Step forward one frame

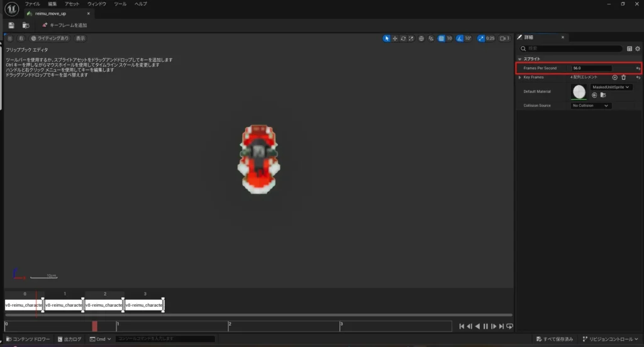(494, 326)
